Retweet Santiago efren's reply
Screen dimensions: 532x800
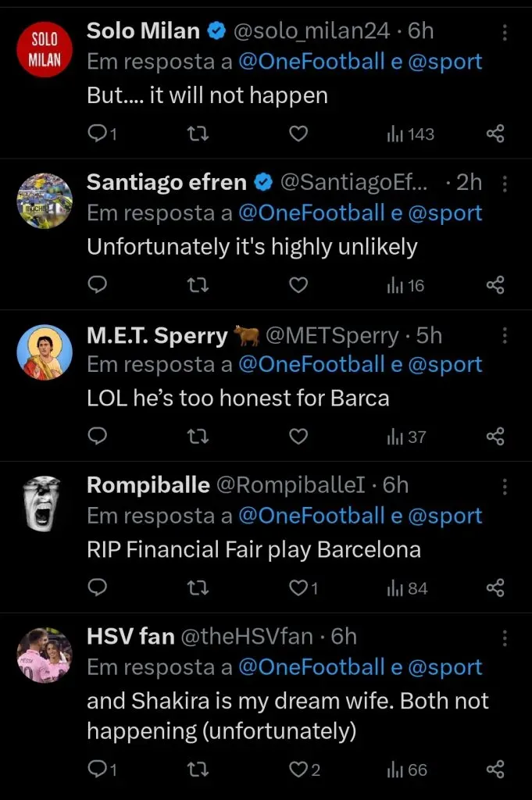coord(199,285)
